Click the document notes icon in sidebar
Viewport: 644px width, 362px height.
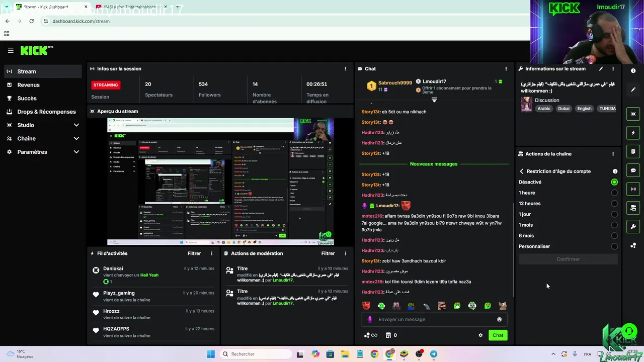pos(633,151)
